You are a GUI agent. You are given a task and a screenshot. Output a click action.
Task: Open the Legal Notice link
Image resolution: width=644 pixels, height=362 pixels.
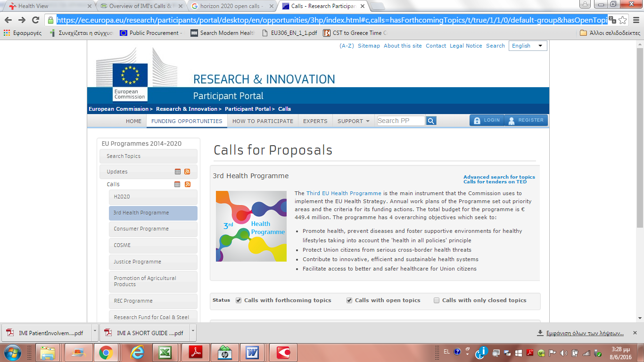[x=466, y=46]
